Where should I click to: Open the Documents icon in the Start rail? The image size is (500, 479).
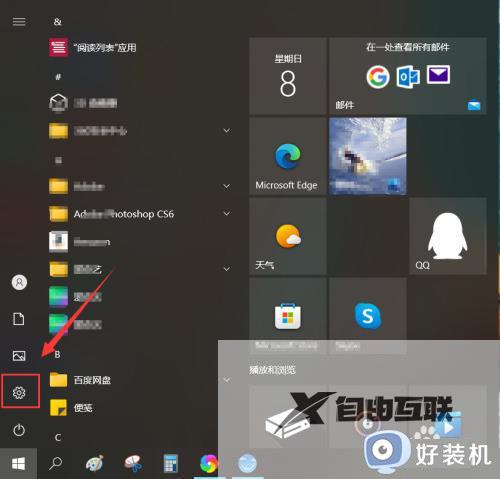tap(19, 319)
